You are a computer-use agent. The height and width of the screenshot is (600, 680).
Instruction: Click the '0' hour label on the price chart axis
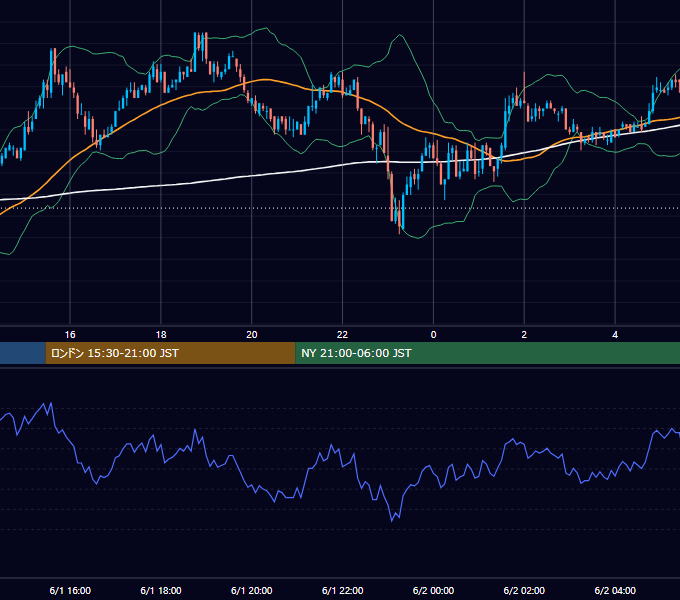tap(433, 334)
